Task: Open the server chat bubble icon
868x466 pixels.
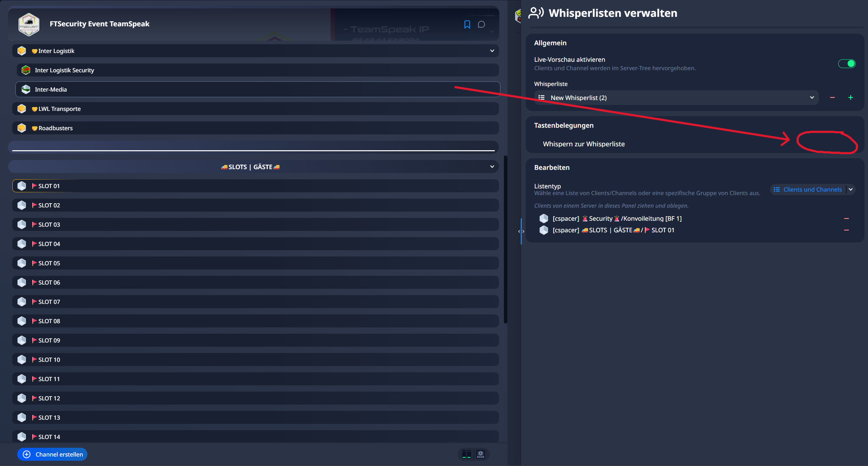Action: (x=481, y=24)
